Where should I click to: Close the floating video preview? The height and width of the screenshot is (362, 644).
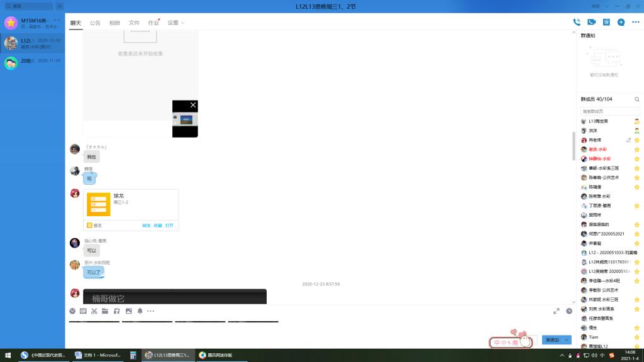pyautogui.click(x=193, y=105)
